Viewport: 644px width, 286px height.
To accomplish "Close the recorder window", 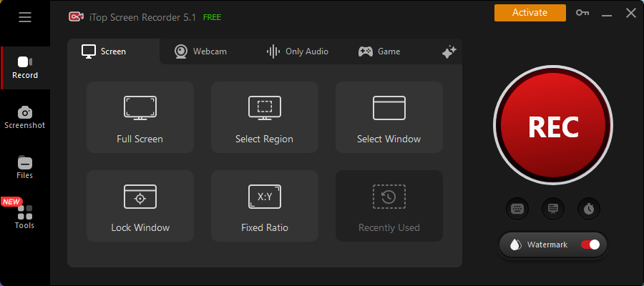I will pyautogui.click(x=631, y=13).
